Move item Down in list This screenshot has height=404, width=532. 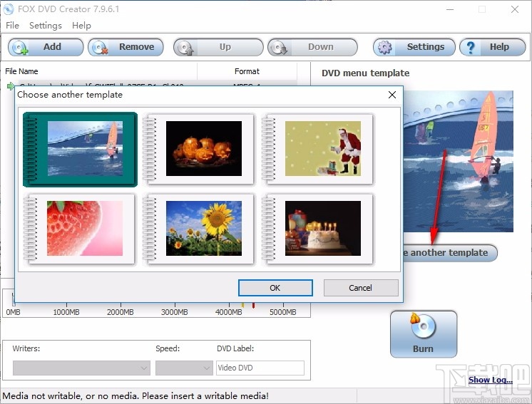pos(312,47)
